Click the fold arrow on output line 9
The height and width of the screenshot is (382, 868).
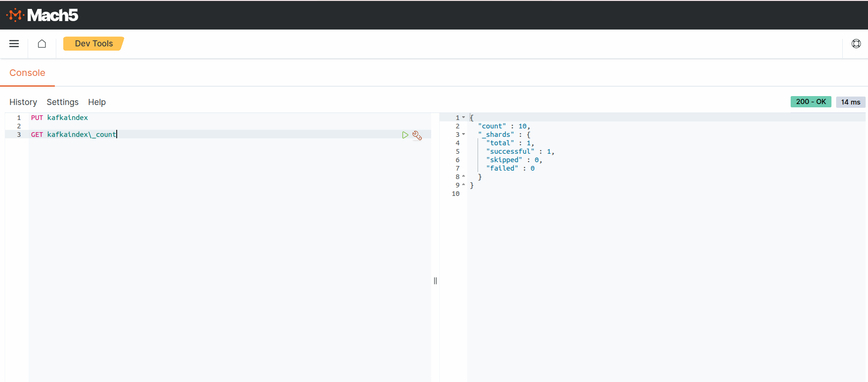tap(464, 185)
